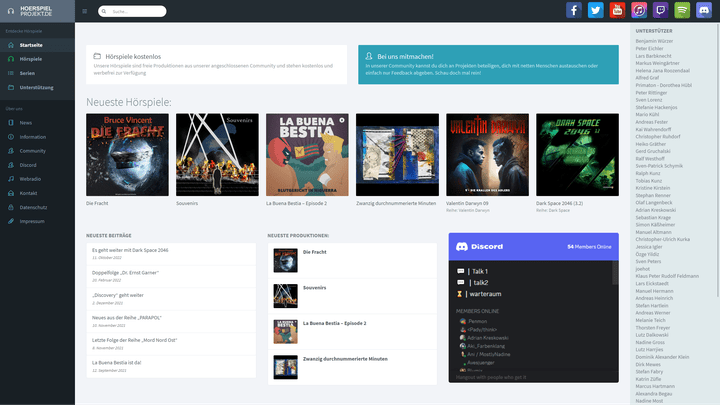This screenshot has width=720, height=405.
Task: Open the Twitch channel icon
Action: point(660,10)
